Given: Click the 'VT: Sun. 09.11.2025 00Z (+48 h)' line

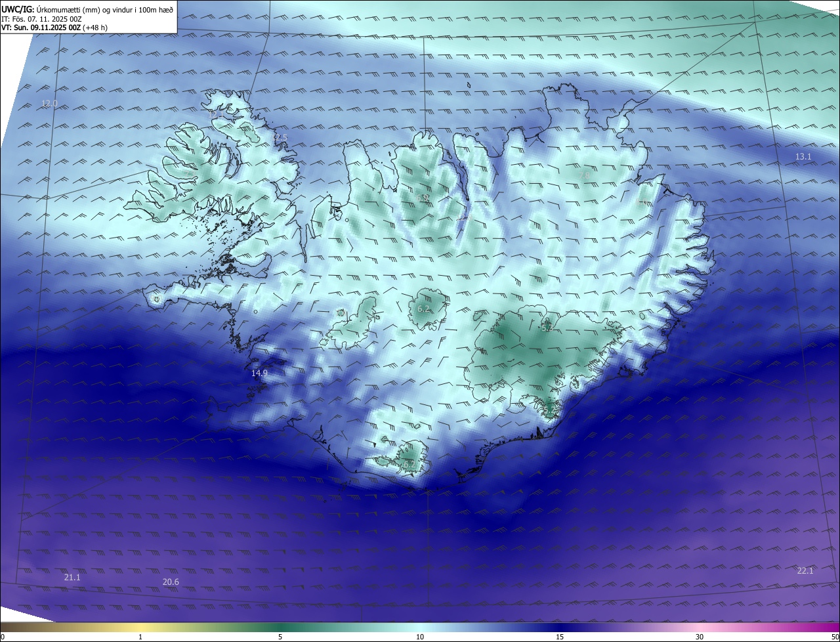Looking at the screenshot, I should coord(56,28).
